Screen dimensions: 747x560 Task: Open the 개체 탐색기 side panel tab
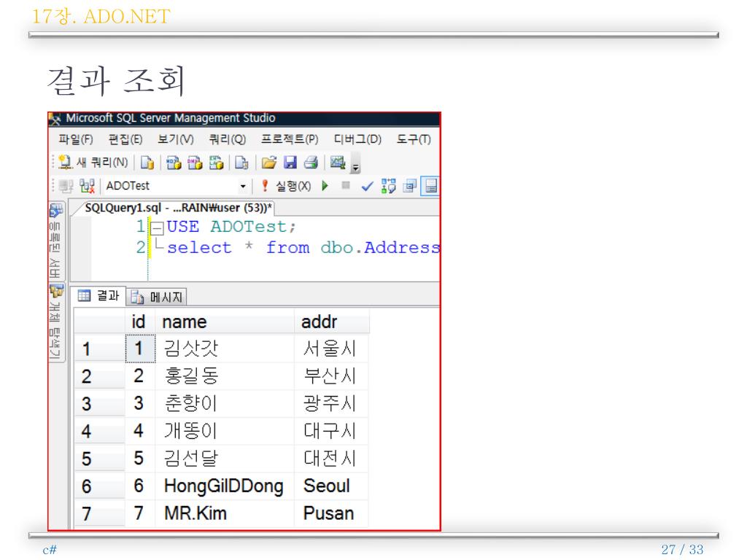(x=55, y=322)
